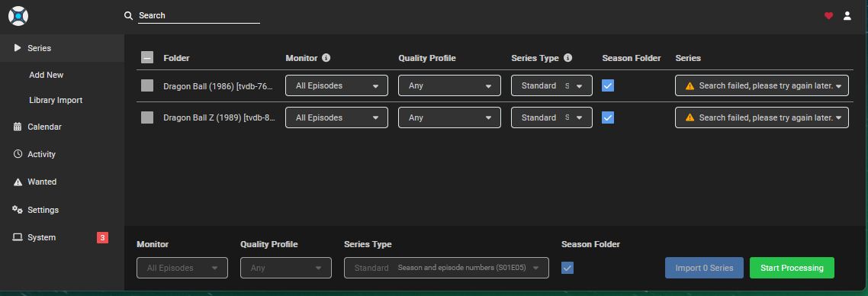
Task: Toggle Season Folder for Dragon Ball Z
Action: (x=608, y=117)
